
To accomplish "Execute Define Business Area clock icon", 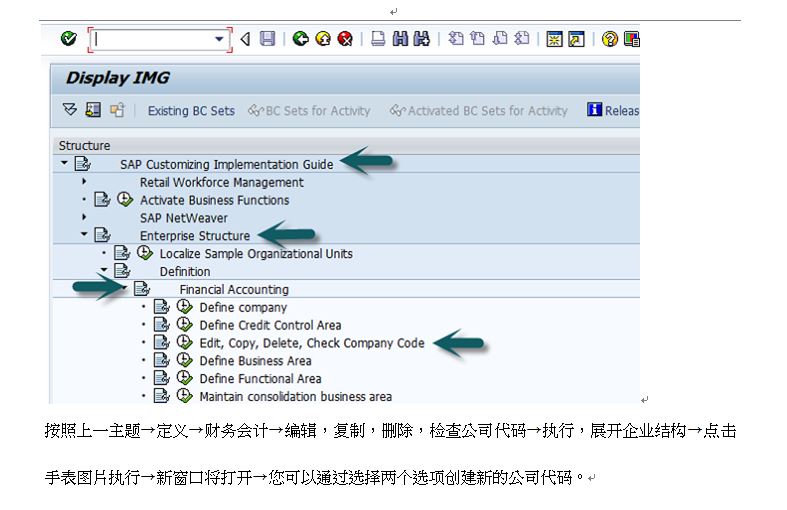I will click(185, 360).
